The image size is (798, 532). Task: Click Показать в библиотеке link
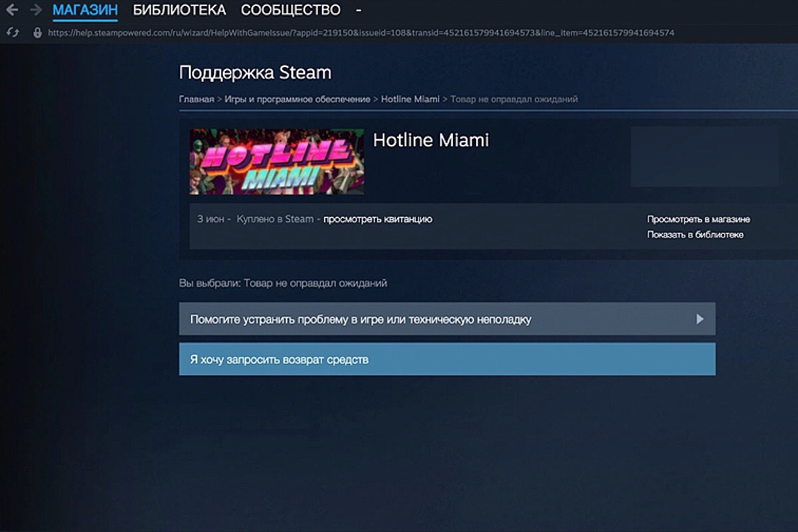[x=696, y=235]
